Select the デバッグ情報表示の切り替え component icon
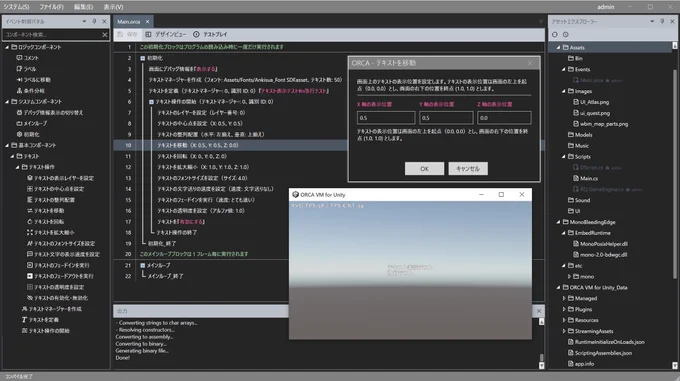Image resolution: width=680 pixels, height=381 pixels. 19,112
